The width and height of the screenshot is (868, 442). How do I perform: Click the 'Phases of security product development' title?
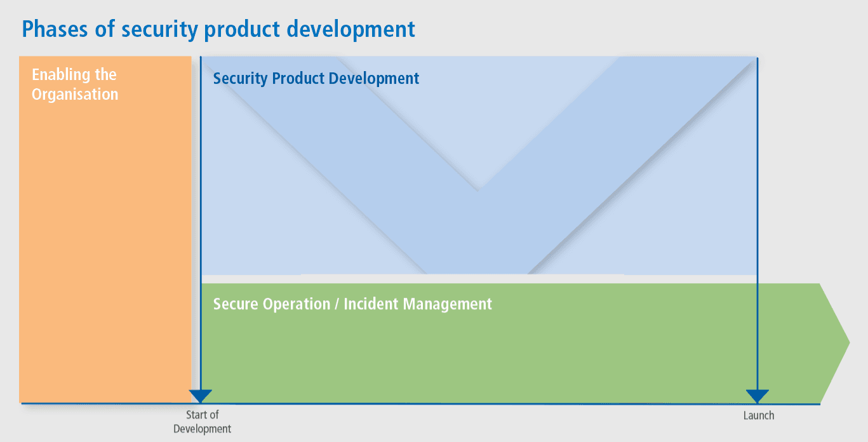(218, 29)
